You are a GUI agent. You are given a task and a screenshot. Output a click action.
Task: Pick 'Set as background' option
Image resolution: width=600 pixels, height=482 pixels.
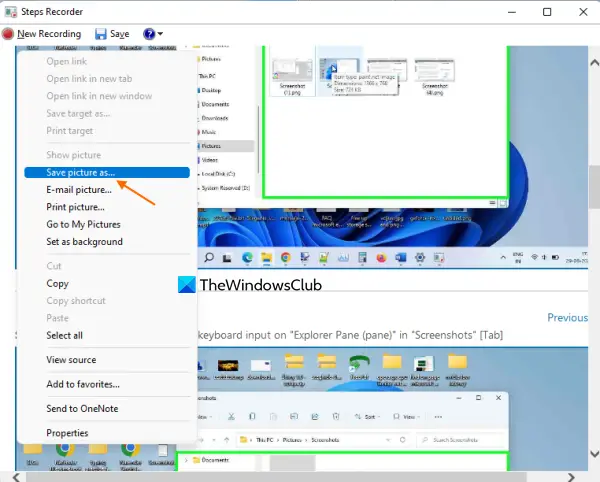pyautogui.click(x=85, y=242)
